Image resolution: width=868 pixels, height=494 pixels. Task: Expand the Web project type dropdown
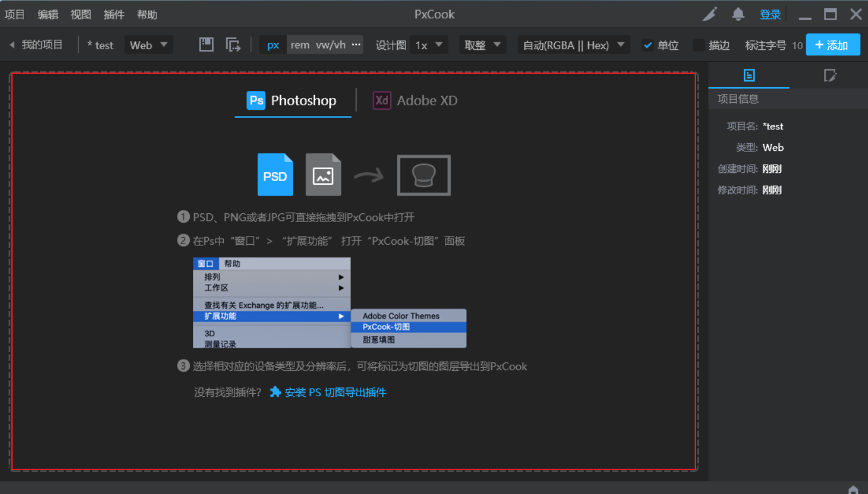(149, 45)
